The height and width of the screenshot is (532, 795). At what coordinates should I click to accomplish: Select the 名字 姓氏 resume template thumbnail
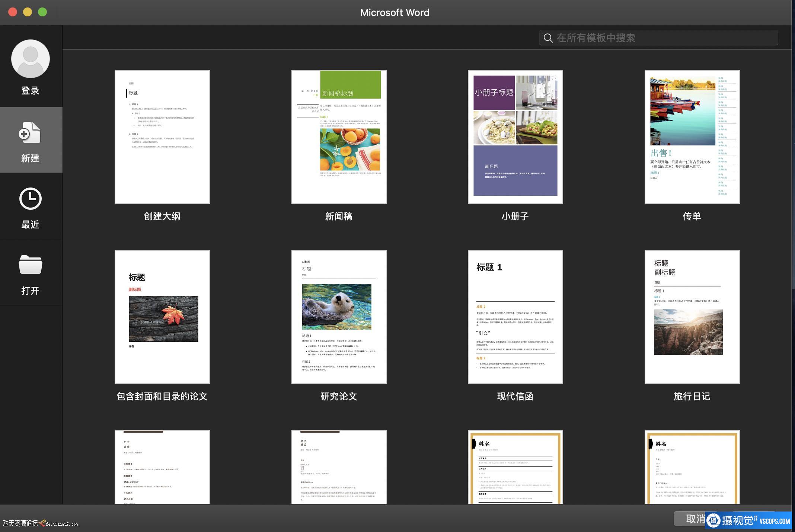(x=162, y=467)
